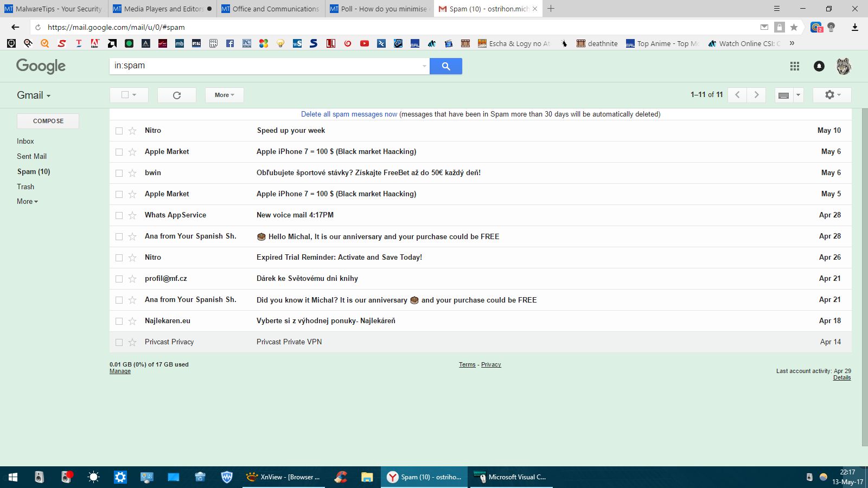Open the browser downloads arrow
Image resolution: width=868 pixels, height=488 pixels.
pos(855,27)
